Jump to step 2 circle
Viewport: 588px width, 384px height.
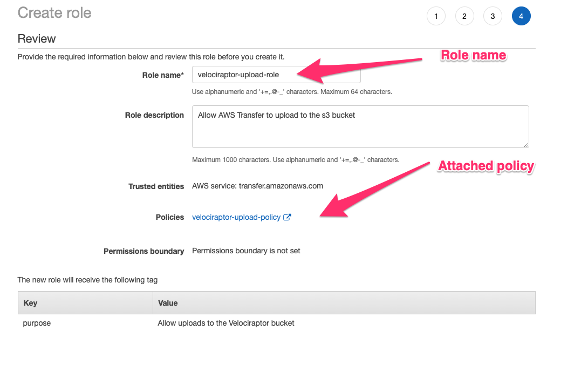pos(464,16)
